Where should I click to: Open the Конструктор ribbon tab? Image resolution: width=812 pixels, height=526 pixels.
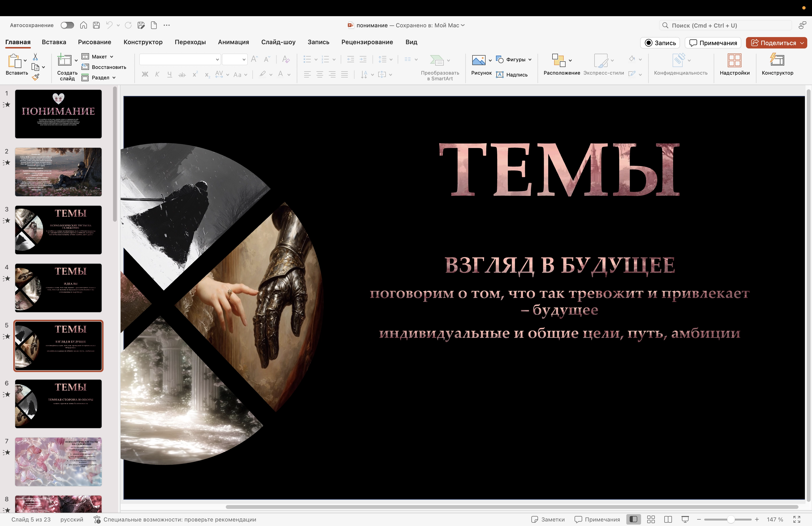pyautogui.click(x=143, y=42)
